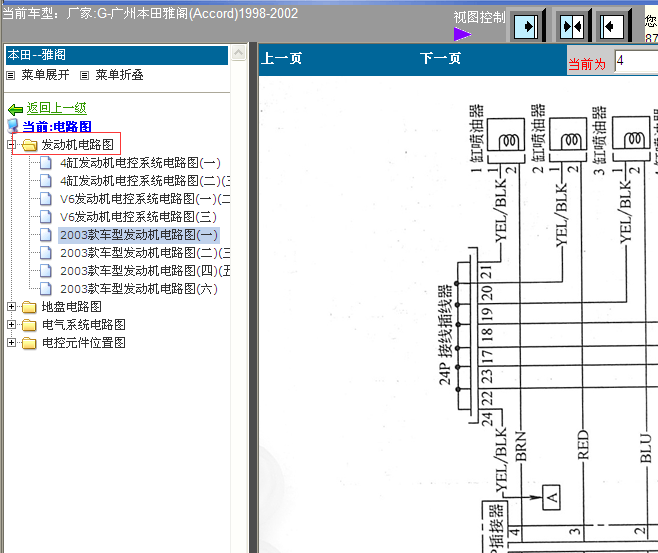Viewport: 658px width, 553px height.
Task: Select 2003款车型发动机电路图(一) item
Action: (139, 235)
